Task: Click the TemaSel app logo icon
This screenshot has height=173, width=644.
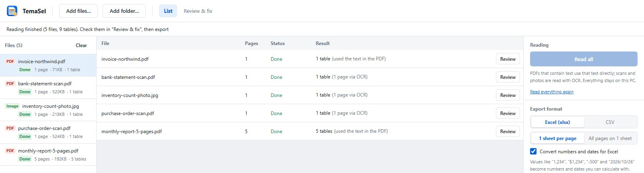Action: pos(12,11)
